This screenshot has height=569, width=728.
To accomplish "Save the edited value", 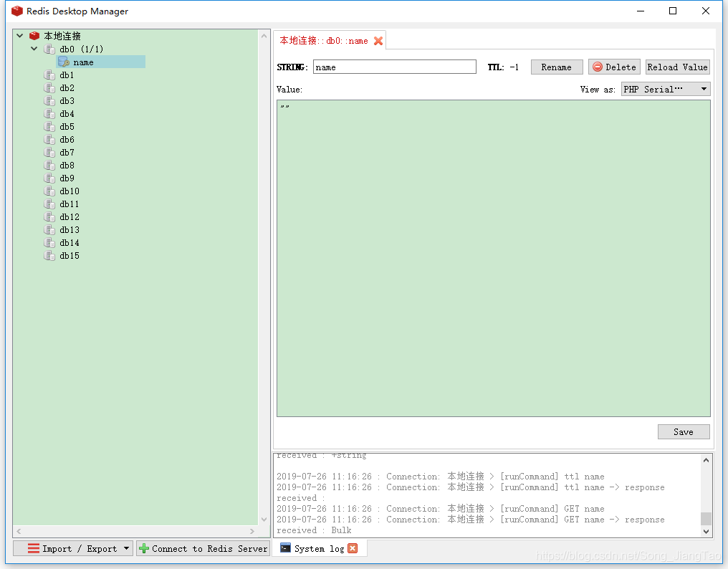I will (x=684, y=431).
